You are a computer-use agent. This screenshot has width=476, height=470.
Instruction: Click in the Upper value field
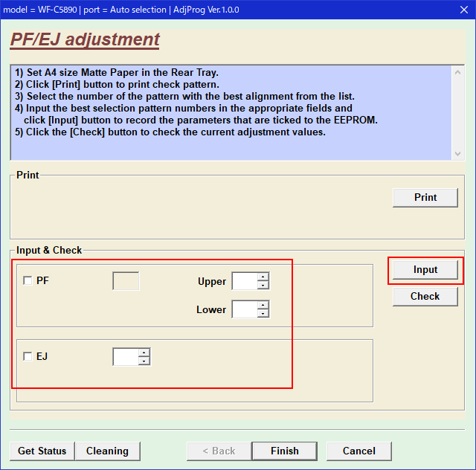click(x=245, y=281)
